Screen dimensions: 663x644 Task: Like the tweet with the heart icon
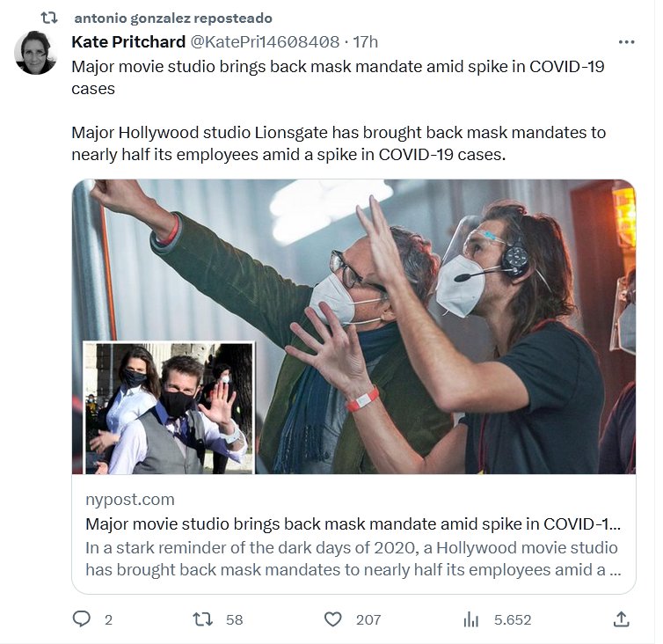click(332, 619)
